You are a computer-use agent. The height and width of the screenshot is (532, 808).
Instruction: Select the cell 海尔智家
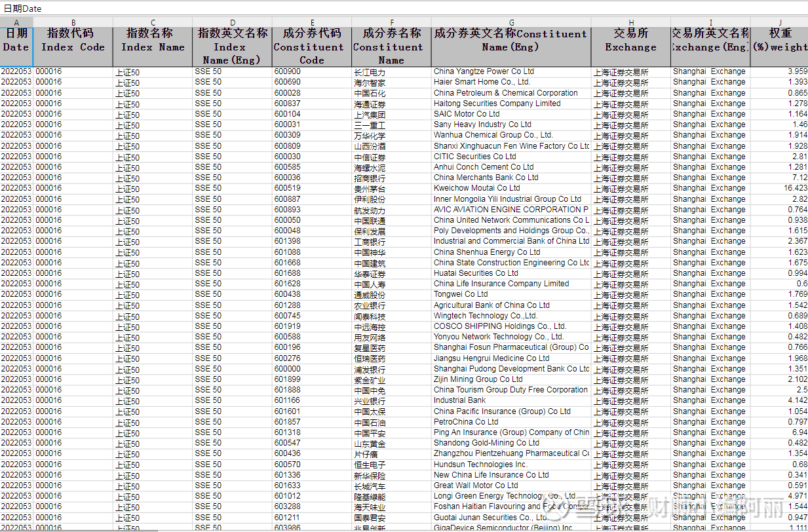pos(391,82)
